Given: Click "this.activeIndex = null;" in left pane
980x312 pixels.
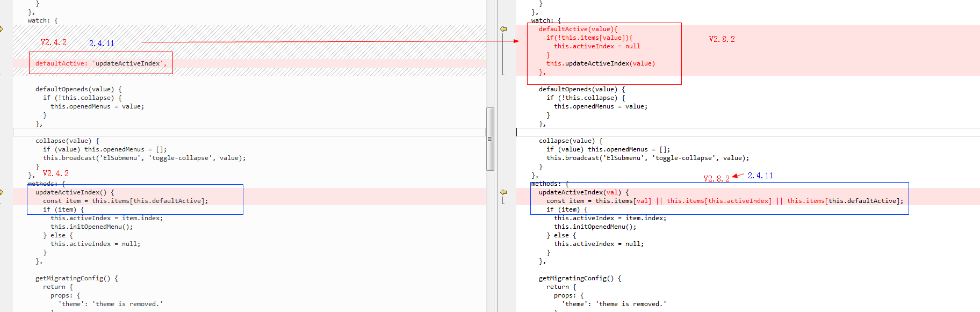Looking at the screenshot, I should point(96,244).
